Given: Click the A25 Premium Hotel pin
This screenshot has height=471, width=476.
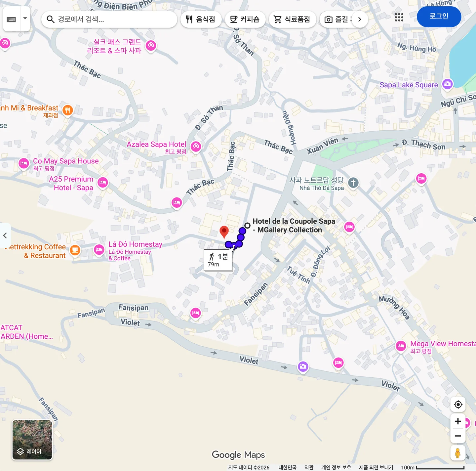Looking at the screenshot, I should (103, 182).
